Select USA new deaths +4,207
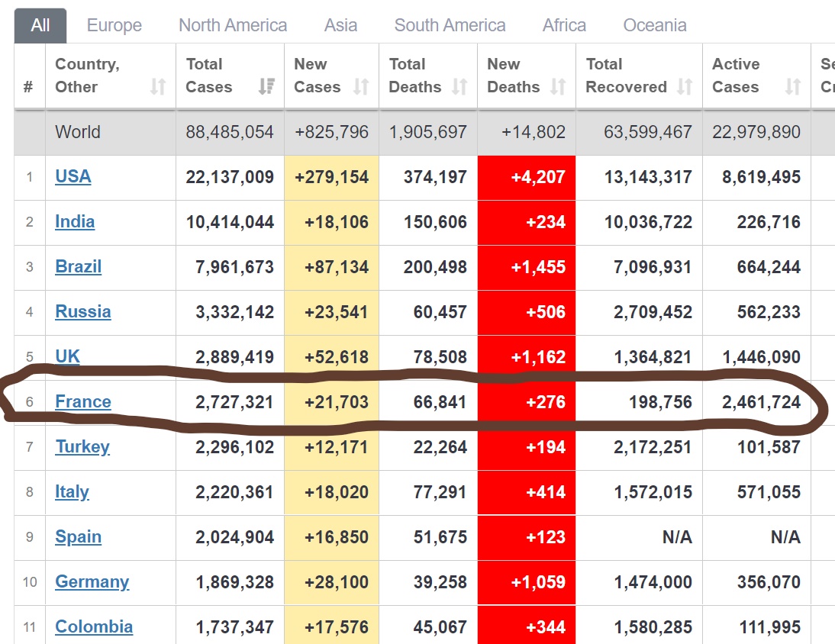The height and width of the screenshot is (644, 835). coord(538,177)
